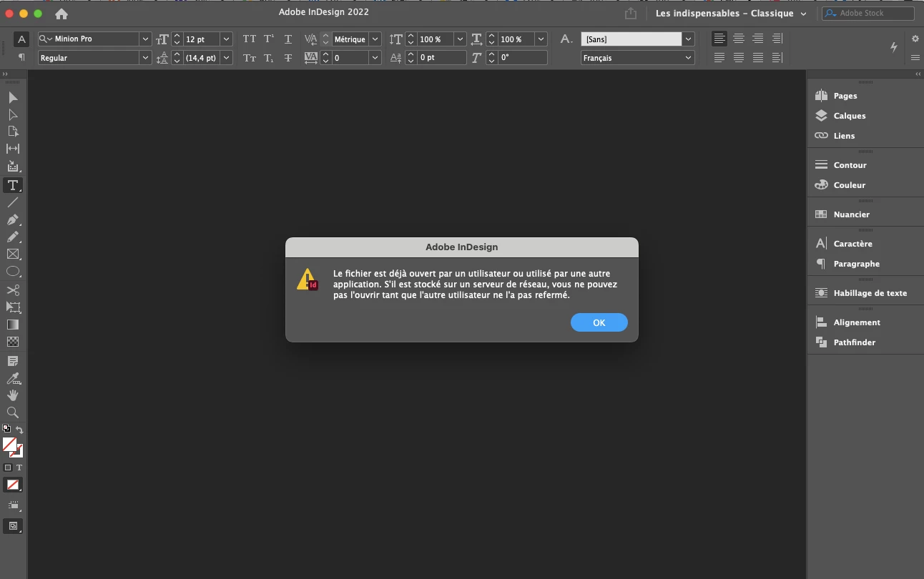Select the Ellipse tool
This screenshot has height=579, width=924.
13,272
